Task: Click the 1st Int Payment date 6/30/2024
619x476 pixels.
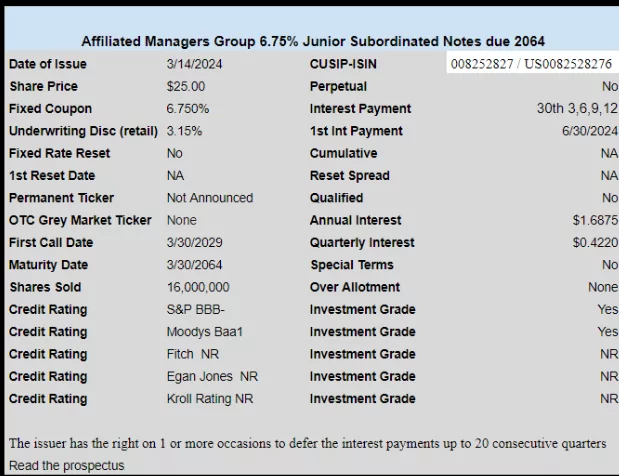Action: (x=590, y=131)
